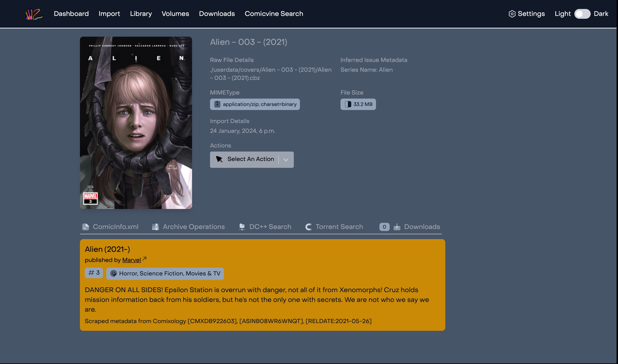The height and width of the screenshot is (364, 618).
Task: Click the Archive Operations icon
Action: point(155,227)
